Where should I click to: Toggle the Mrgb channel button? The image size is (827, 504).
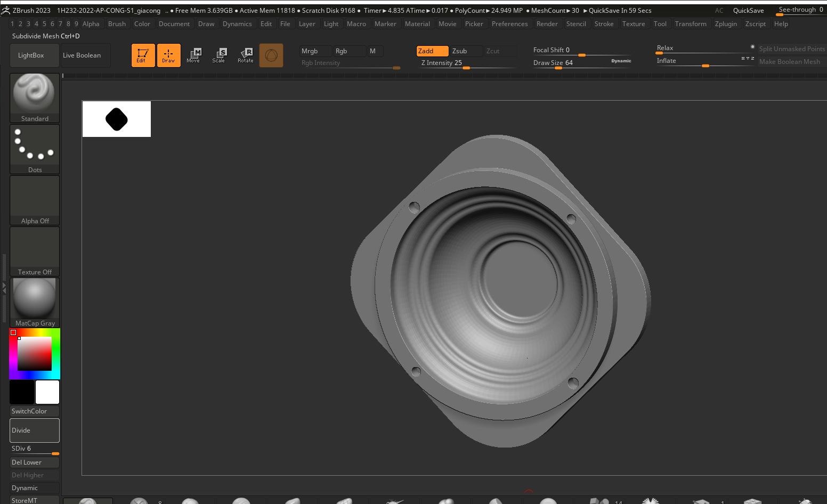point(314,51)
